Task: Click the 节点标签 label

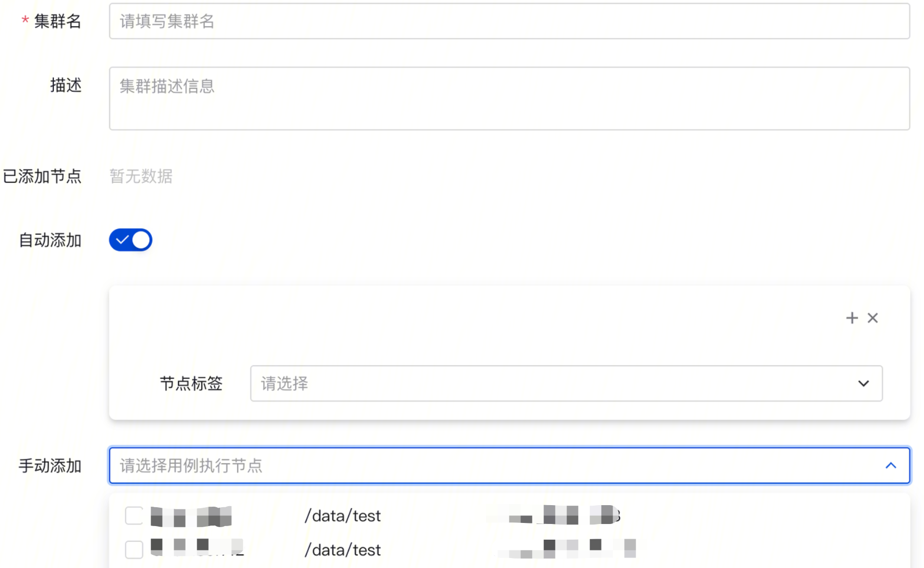Action: point(191,384)
